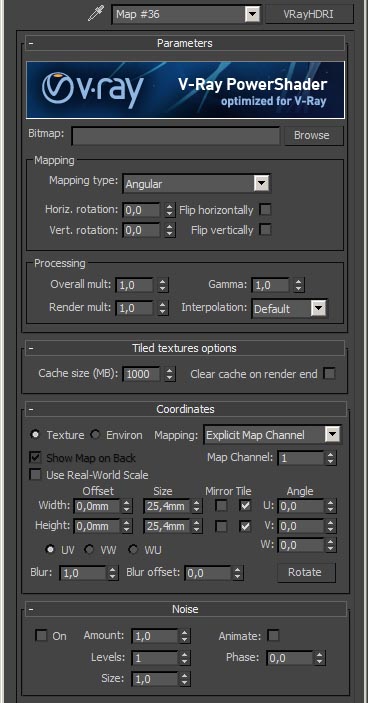Viewport: 368px width, 703px height.
Task: Click the Map Channel spinner
Action: [x=330, y=458]
